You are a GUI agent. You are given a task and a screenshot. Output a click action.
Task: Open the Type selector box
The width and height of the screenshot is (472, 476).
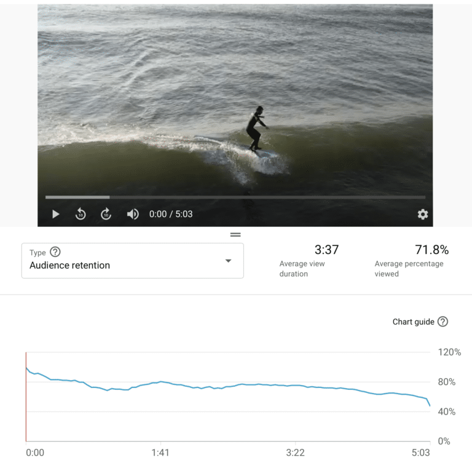pyautogui.click(x=133, y=261)
